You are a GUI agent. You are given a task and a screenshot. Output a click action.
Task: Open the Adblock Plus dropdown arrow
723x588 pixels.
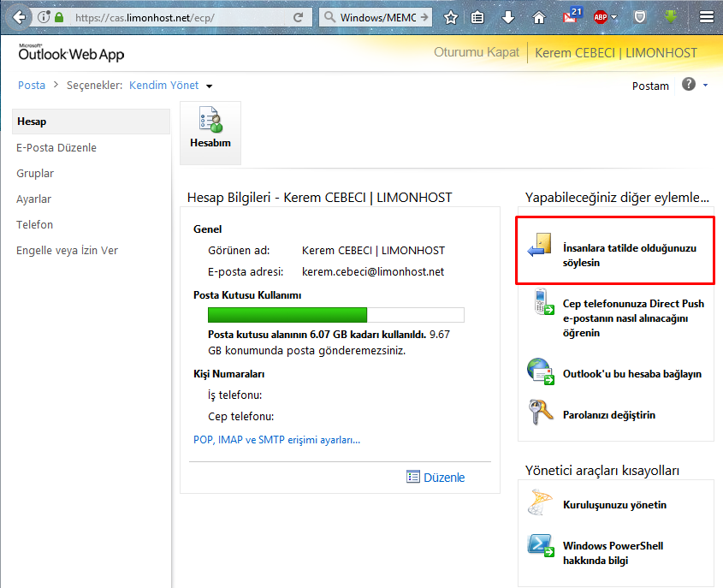tap(613, 17)
